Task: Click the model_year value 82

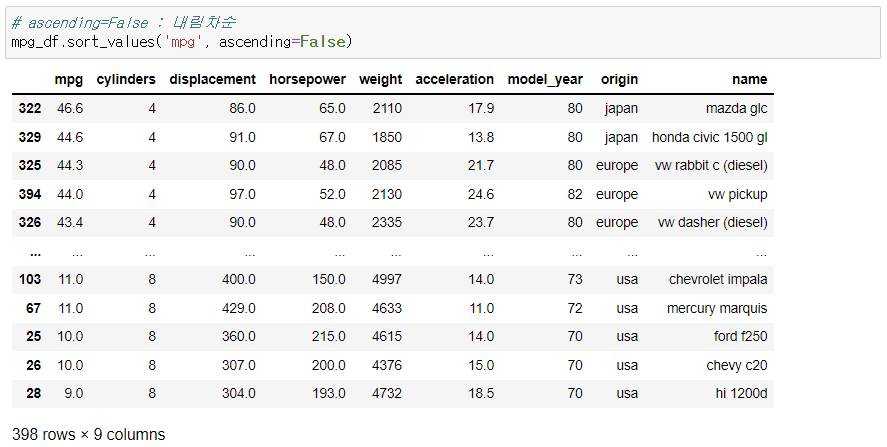Action: coord(575,195)
